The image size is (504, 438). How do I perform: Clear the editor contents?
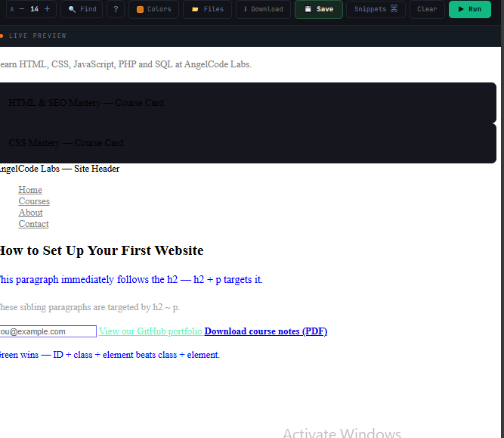(x=427, y=9)
